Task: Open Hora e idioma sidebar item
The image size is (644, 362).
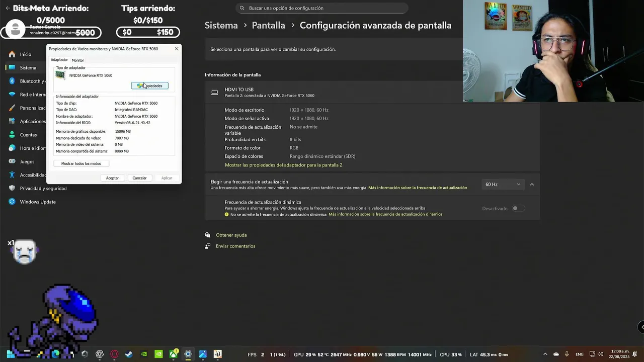Action: pos(26,148)
